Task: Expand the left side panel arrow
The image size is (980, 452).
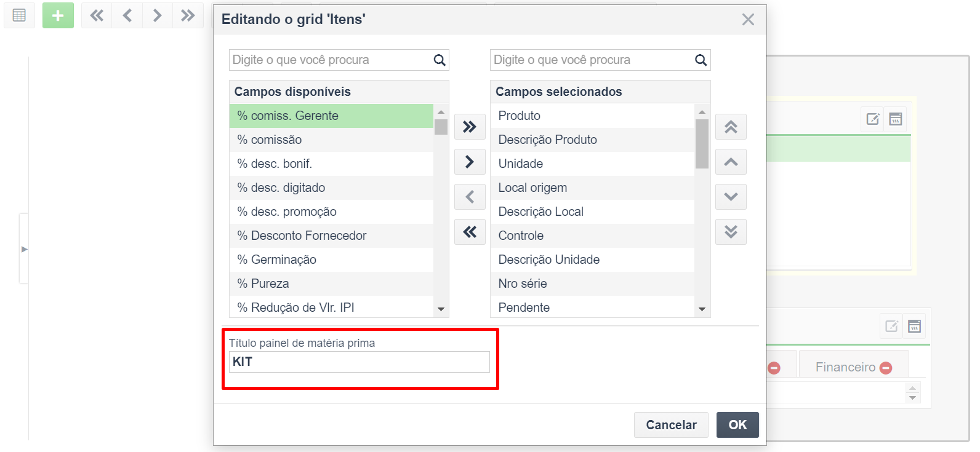Action: tap(24, 249)
